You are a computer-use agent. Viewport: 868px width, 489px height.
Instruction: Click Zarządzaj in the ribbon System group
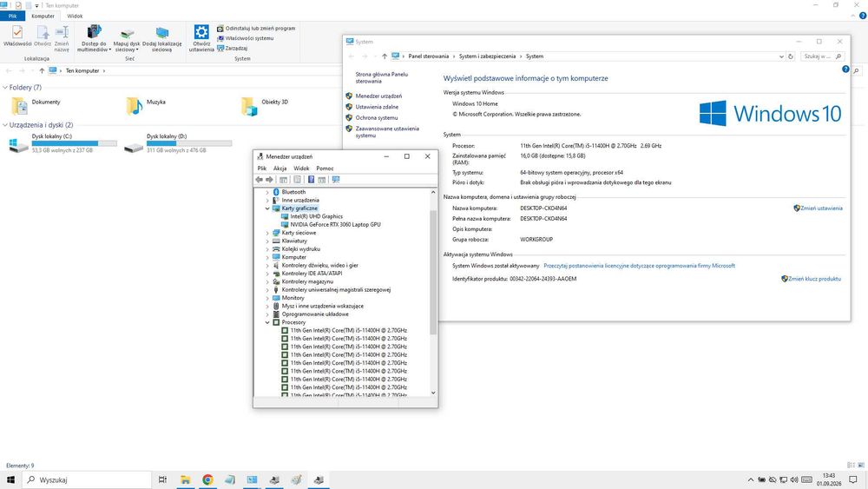(232, 48)
